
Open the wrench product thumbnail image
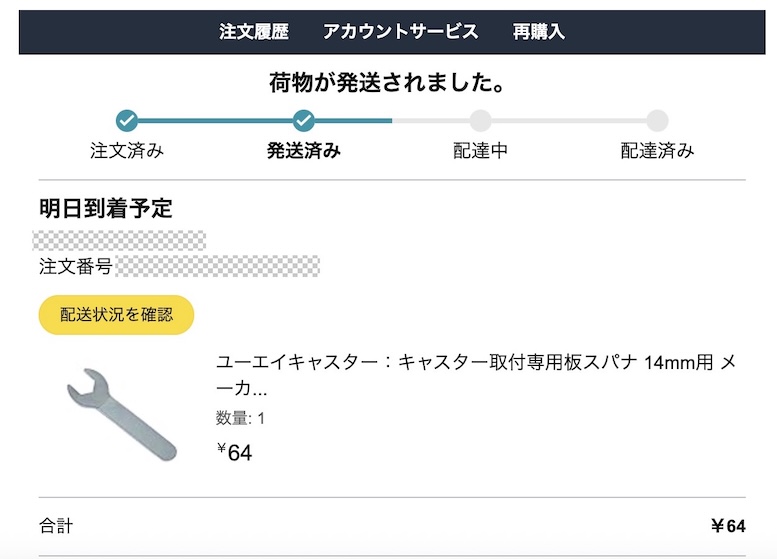pyautogui.click(x=122, y=413)
